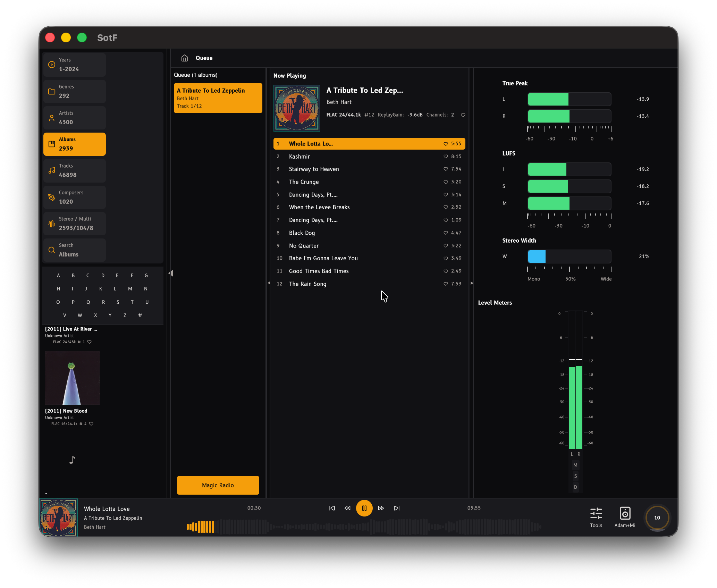Open [2011] Live At River album title
The height and width of the screenshot is (588, 717).
71,329
